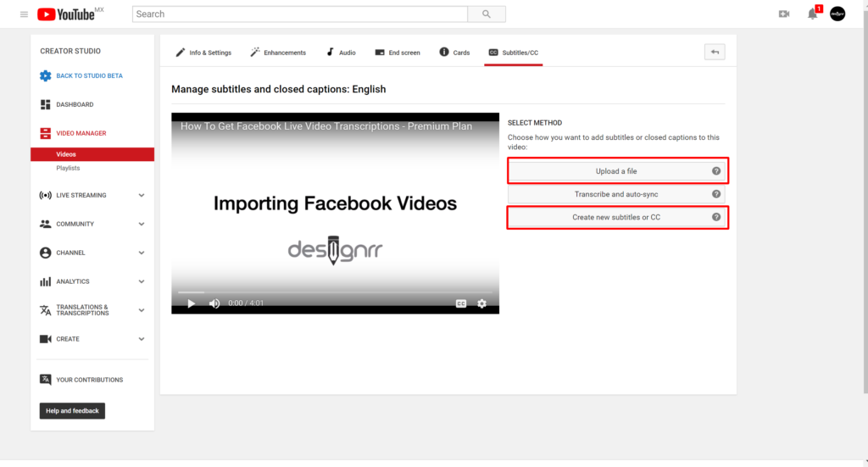This screenshot has height=467, width=868.
Task: Click the search magnifier button
Action: point(486,14)
